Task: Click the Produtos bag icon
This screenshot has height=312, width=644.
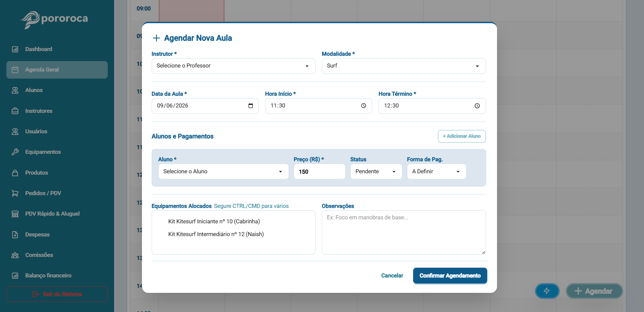Action: coord(15,173)
